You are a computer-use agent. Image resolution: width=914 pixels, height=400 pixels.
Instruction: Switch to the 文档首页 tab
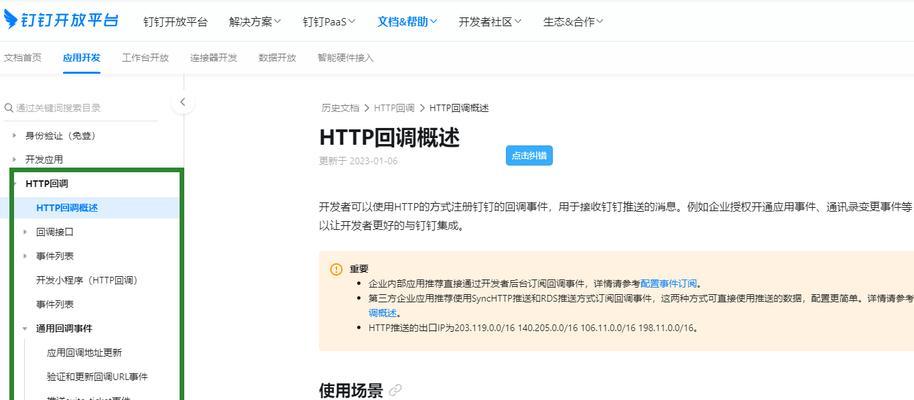point(23,57)
